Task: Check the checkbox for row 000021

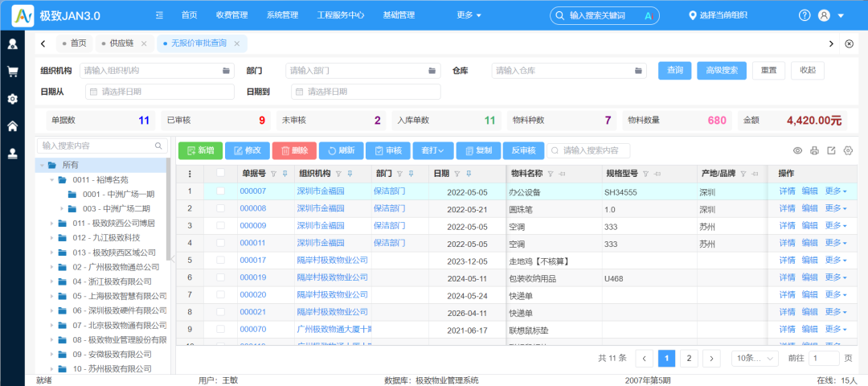Action: coord(221,312)
